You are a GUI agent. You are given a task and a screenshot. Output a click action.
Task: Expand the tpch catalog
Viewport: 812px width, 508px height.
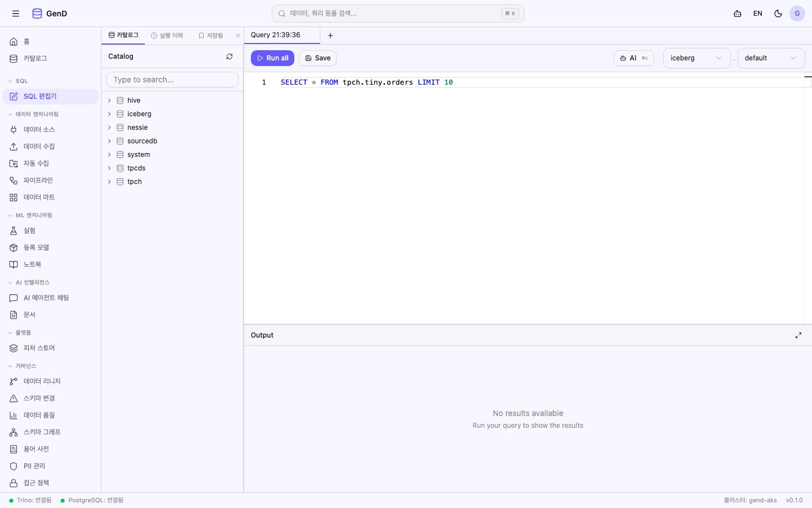[x=109, y=182]
